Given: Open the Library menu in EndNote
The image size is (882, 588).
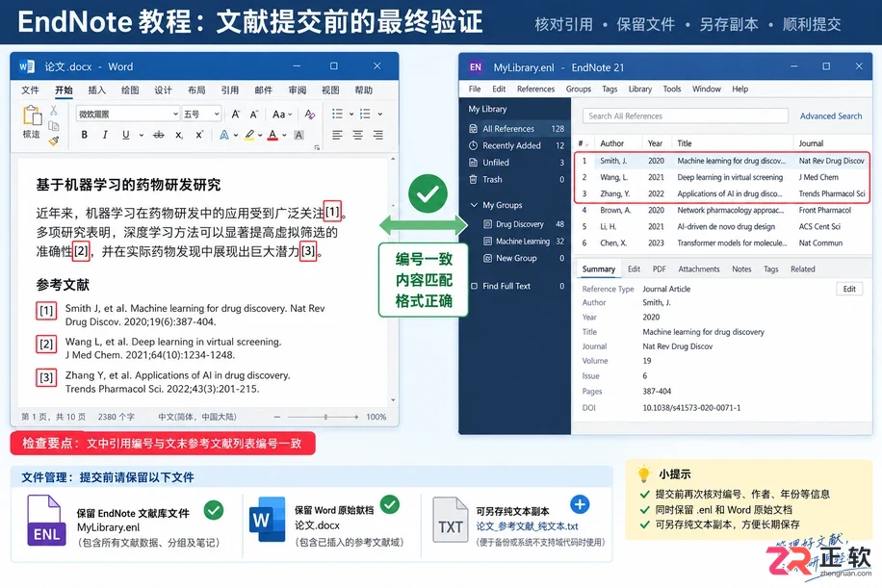Looking at the screenshot, I should tap(640, 89).
